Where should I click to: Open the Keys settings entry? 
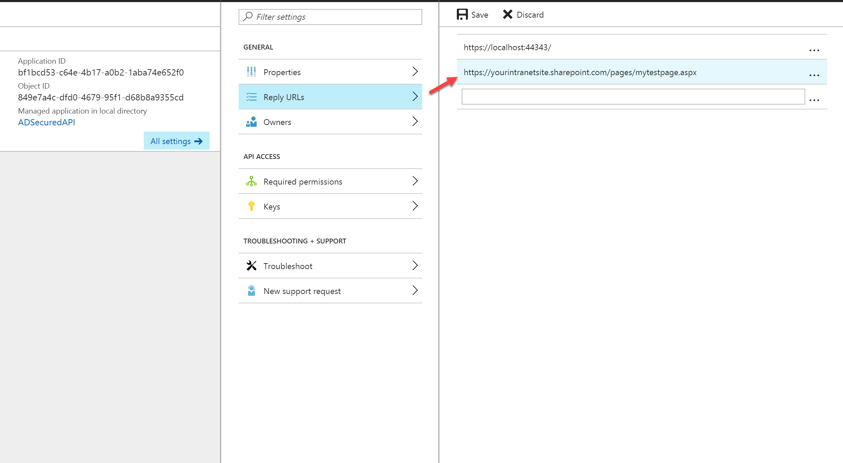[x=330, y=206]
